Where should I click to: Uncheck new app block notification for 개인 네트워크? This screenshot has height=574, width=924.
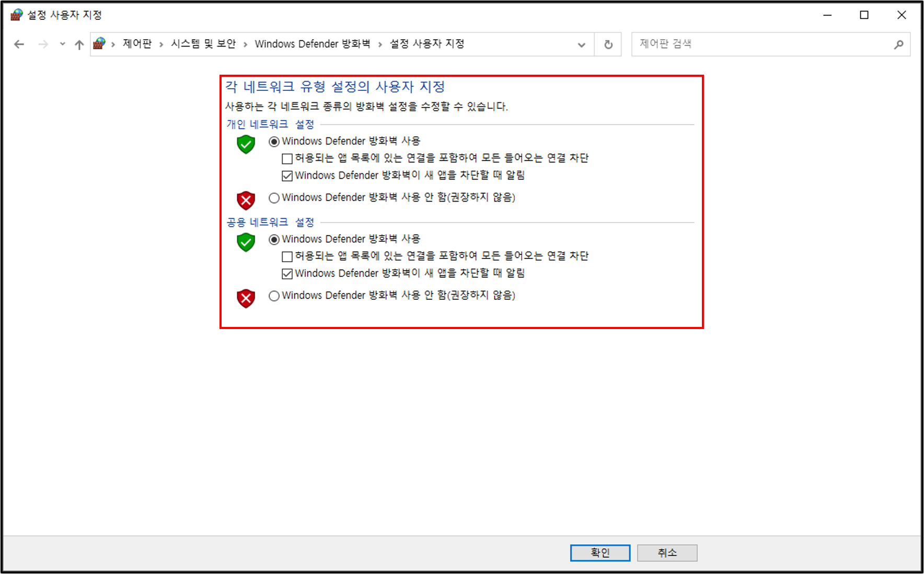pyautogui.click(x=287, y=176)
